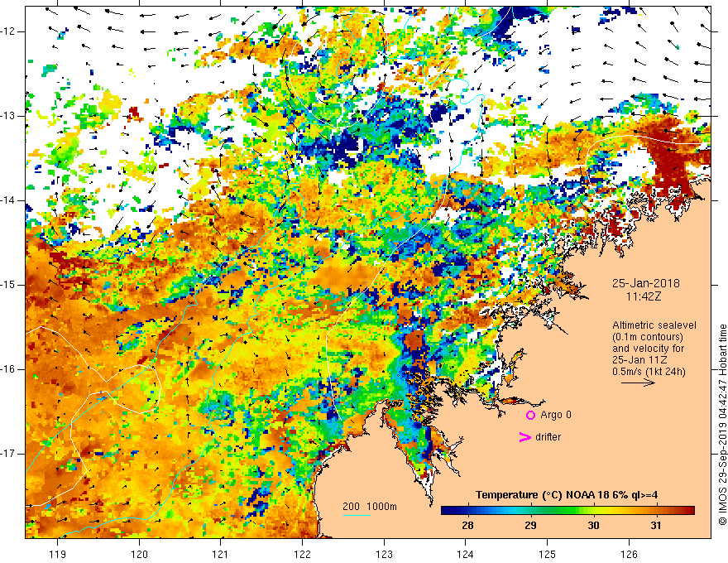Click the latitude axis label -15
The image size is (728, 563).
(x=9, y=285)
